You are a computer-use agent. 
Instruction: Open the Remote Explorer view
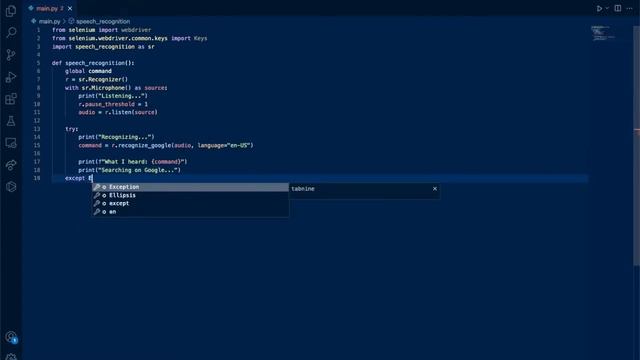[11, 143]
